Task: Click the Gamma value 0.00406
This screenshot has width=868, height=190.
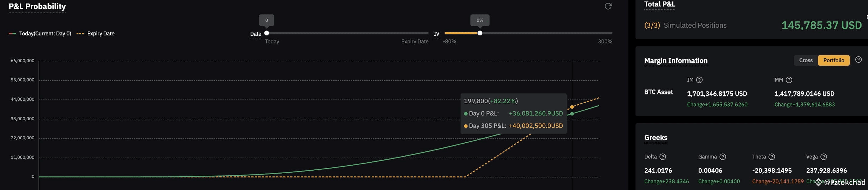Action: [x=710, y=171]
